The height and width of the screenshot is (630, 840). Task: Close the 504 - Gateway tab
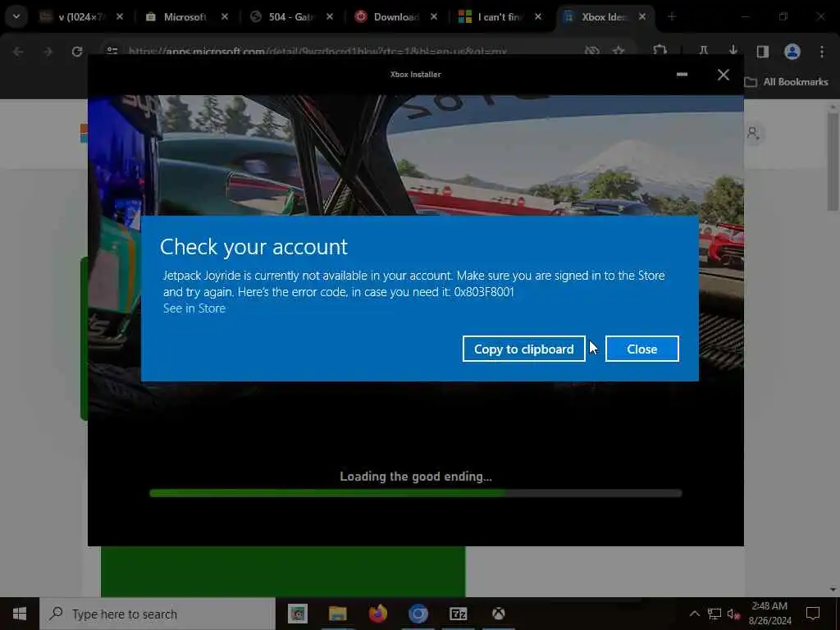click(330, 17)
